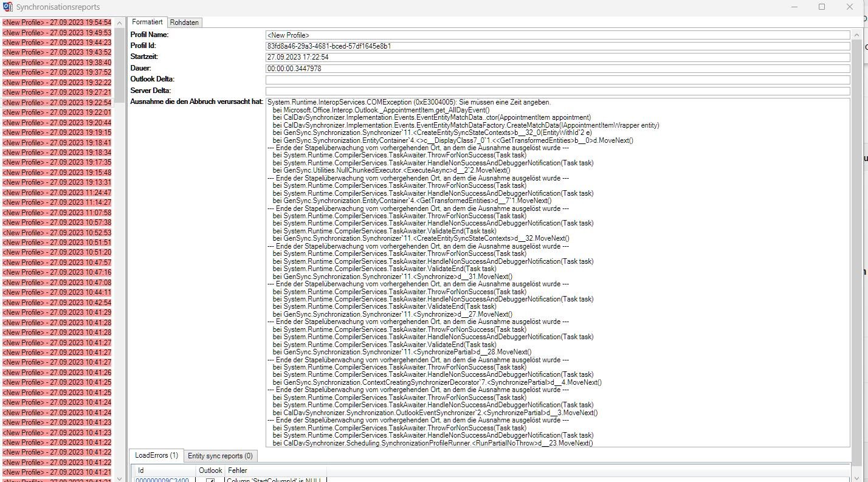
Task: Select the Formatiert tab
Action: 148,22
